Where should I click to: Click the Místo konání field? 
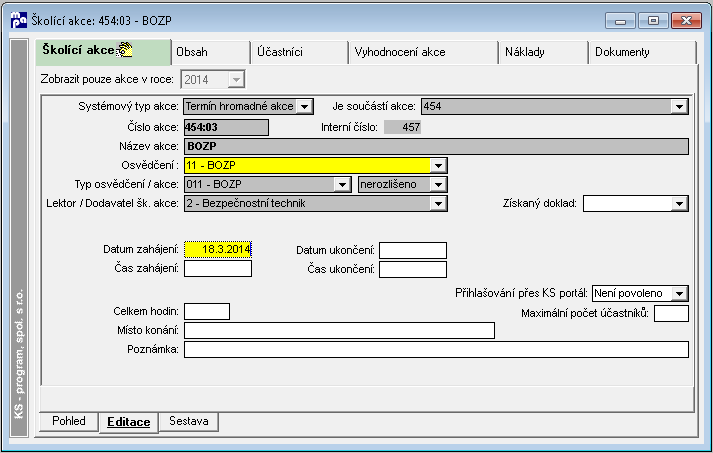[339, 331]
